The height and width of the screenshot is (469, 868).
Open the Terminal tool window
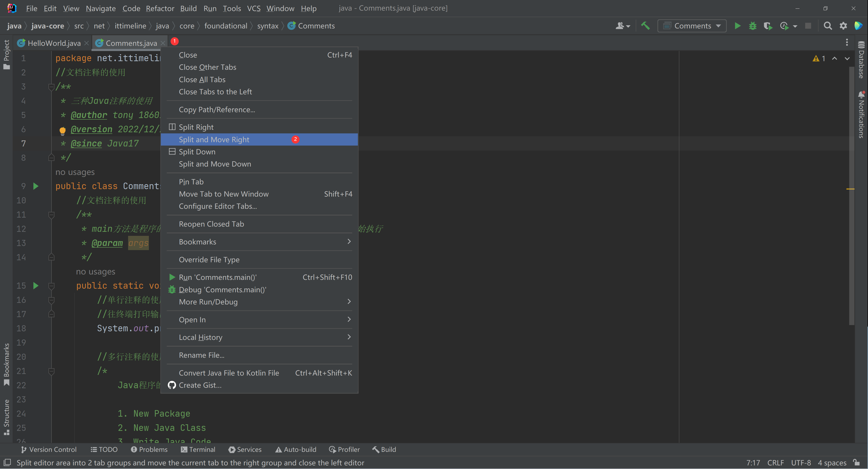tap(198, 449)
